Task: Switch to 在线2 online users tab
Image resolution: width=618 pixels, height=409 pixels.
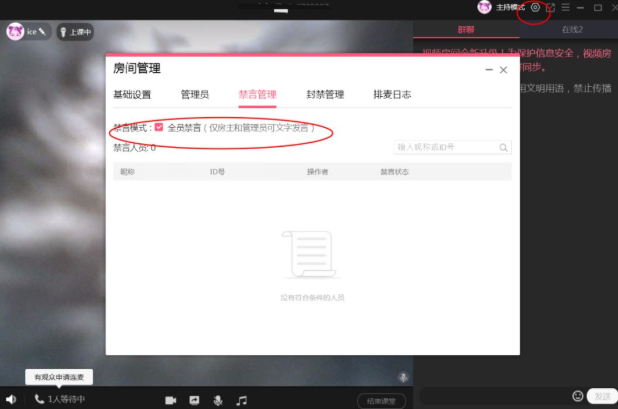Action: (x=572, y=30)
